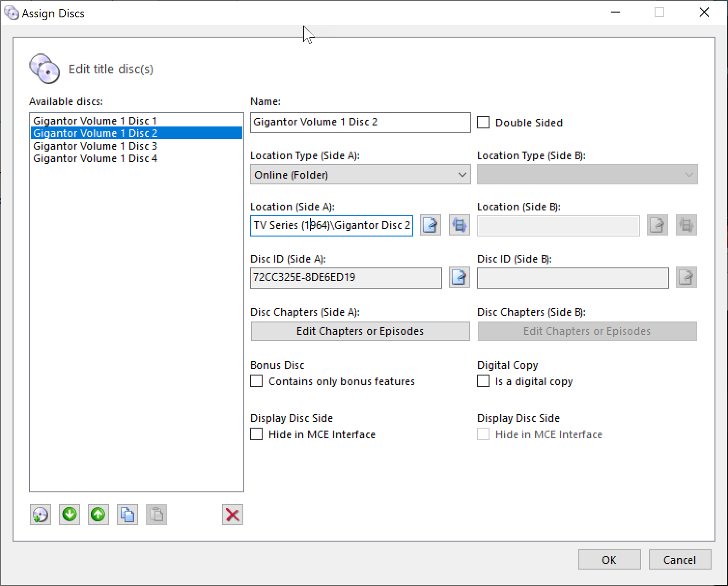728x586 pixels.
Task: Delete the selected disc with the red X
Action: pos(233,515)
